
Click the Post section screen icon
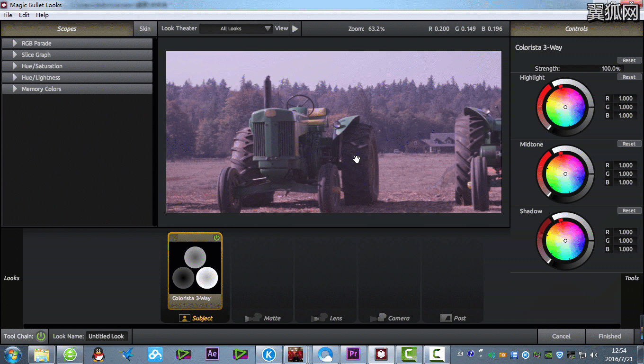click(x=446, y=318)
